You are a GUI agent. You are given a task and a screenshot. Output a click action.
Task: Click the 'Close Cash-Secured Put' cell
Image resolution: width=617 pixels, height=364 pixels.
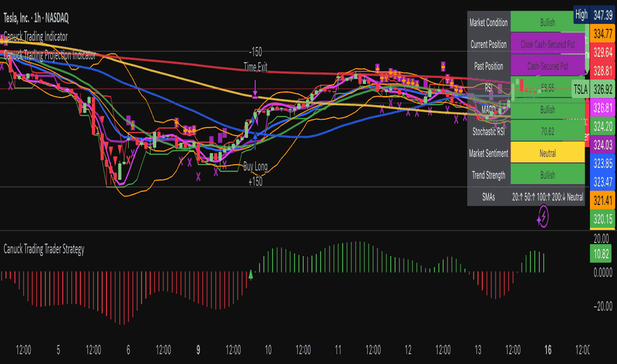tap(547, 44)
